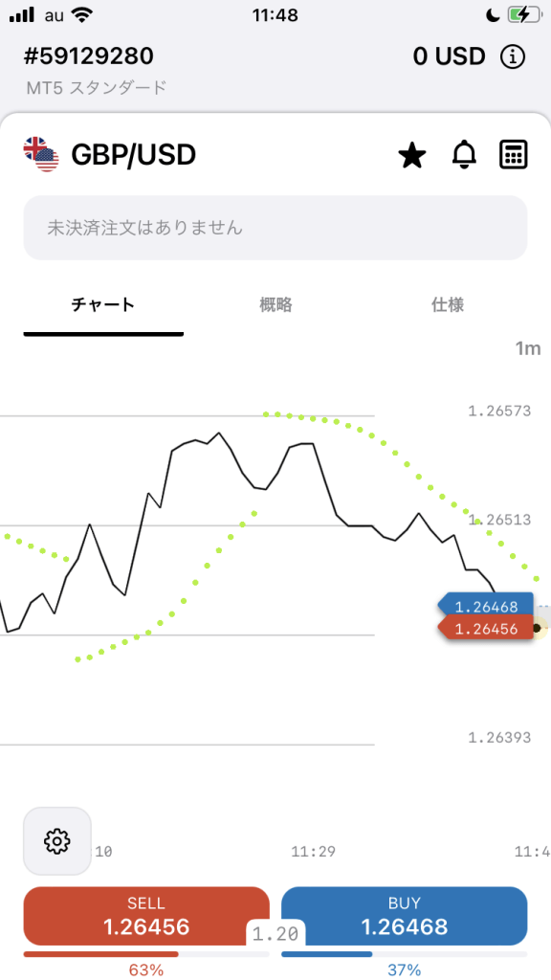Open chart settings gear button
Screen dimensions: 551x980
coord(56,840)
